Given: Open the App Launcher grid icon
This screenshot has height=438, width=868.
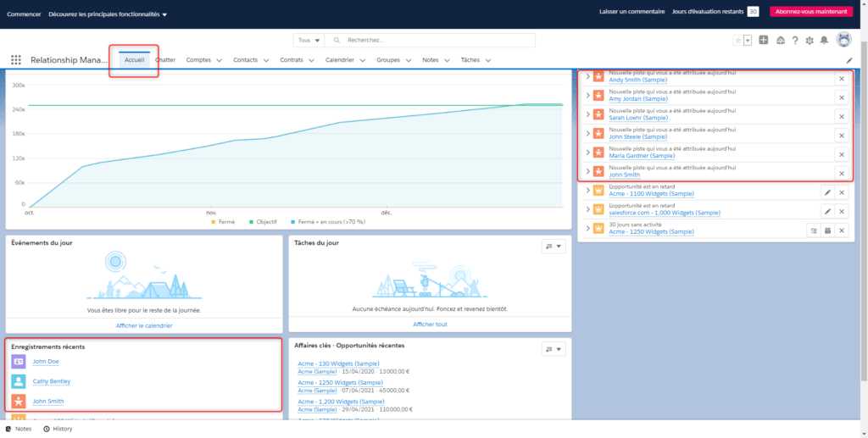Looking at the screenshot, I should pyautogui.click(x=15, y=59).
